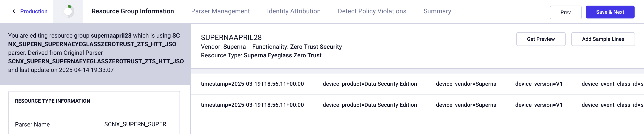This screenshot has height=134, width=644.
Task: Go to the Summary step
Action: click(x=437, y=11)
